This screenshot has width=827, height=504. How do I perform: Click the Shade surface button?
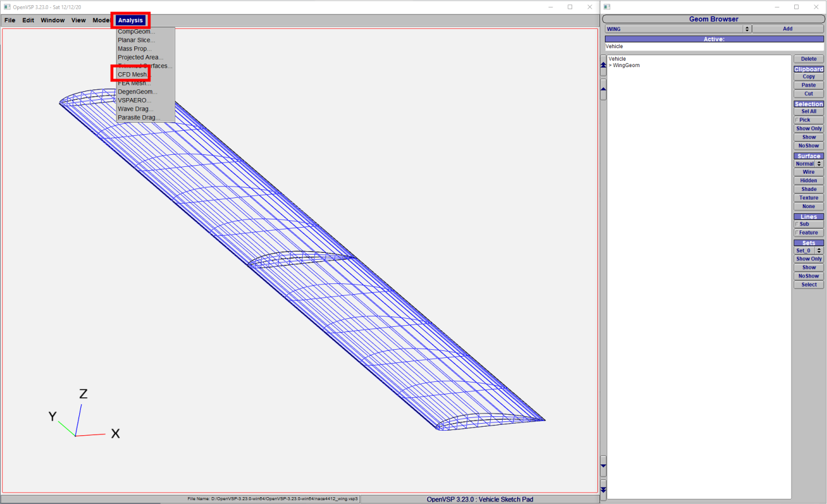pos(809,189)
